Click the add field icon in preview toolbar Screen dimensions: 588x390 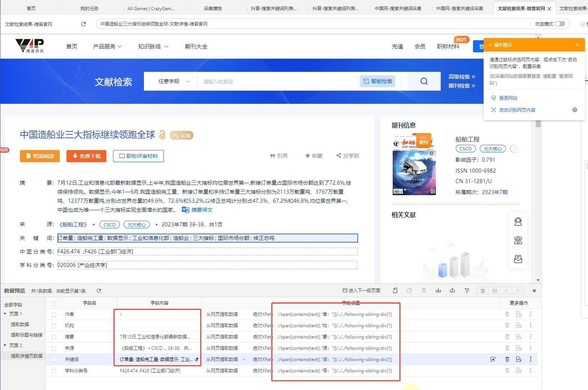(395, 290)
